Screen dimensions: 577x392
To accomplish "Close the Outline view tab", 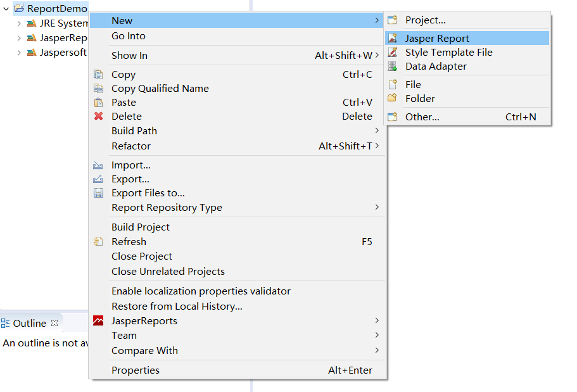I will pyautogui.click(x=54, y=323).
